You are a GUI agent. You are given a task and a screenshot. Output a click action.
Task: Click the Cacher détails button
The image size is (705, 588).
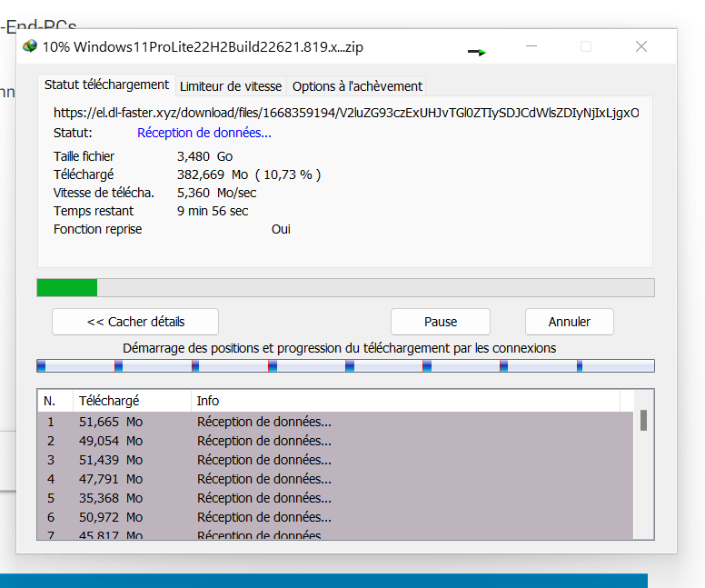pos(135,322)
